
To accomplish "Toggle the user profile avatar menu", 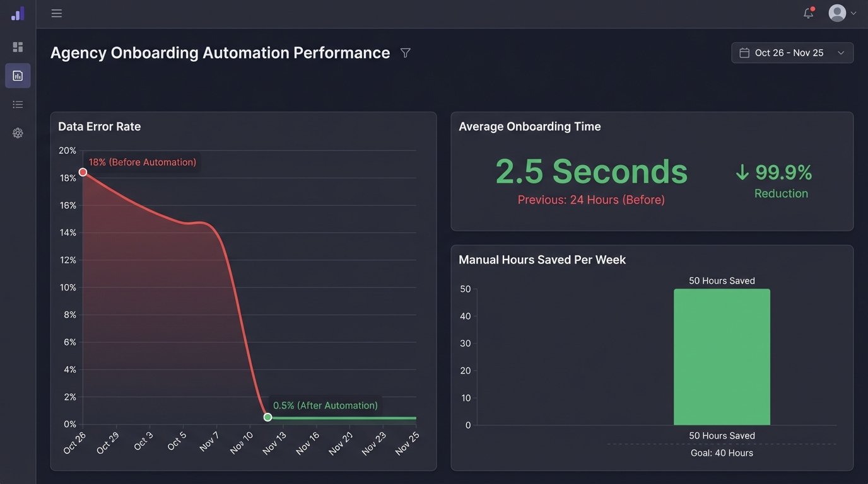I will tap(836, 13).
